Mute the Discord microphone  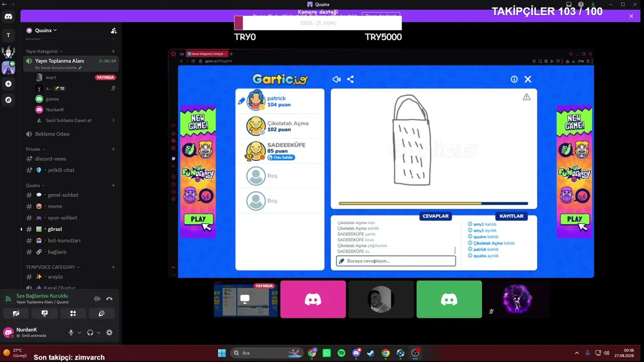(x=71, y=332)
